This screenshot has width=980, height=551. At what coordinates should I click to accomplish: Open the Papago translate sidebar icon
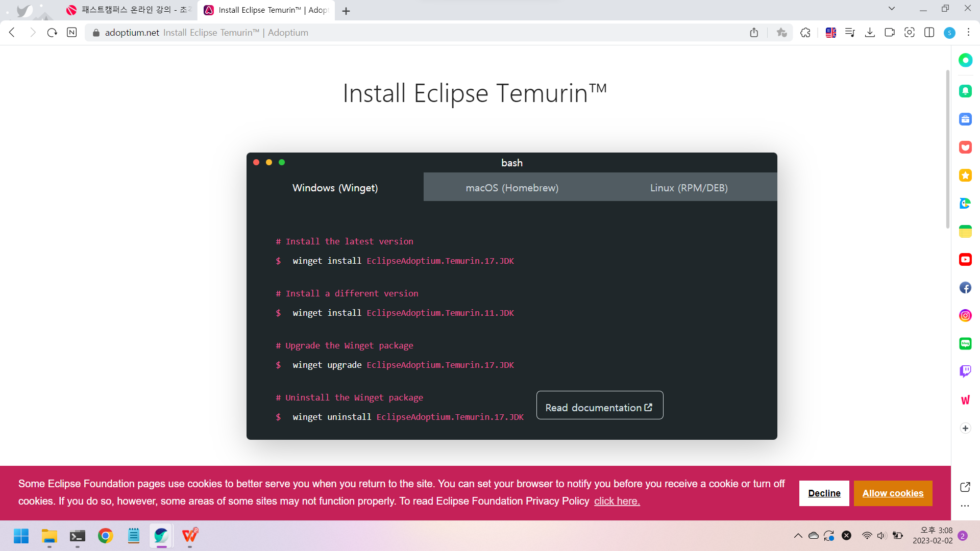click(965, 204)
